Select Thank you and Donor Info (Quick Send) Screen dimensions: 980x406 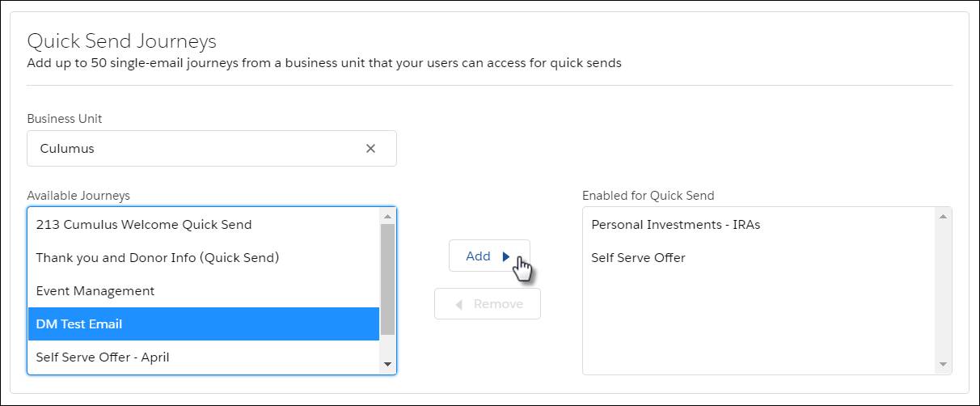click(204, 258)
